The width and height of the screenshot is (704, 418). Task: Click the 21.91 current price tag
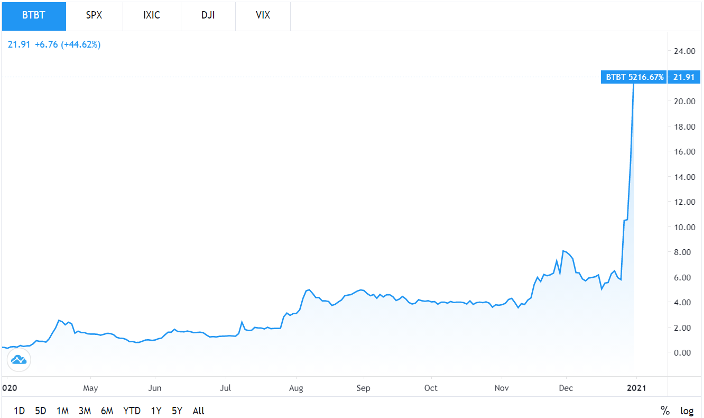coord(684,77)
